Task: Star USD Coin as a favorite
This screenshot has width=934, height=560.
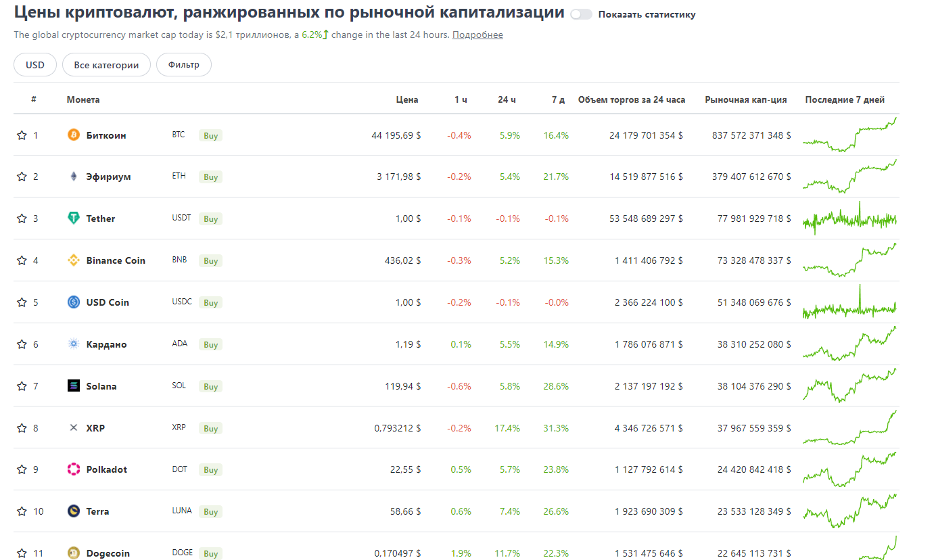Action: (x=22, y=302)
